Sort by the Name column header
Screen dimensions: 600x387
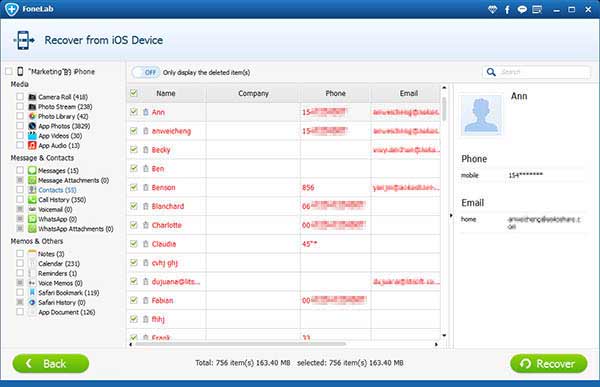(x=166, y=93)
